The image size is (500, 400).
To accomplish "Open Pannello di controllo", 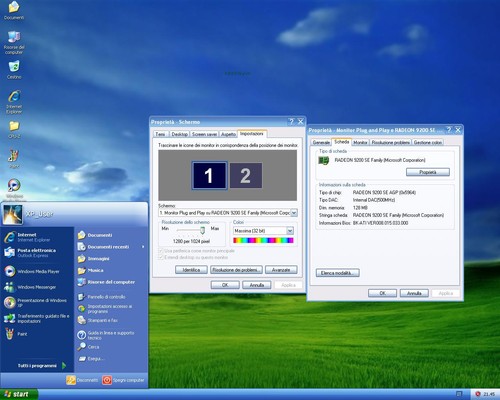I will 106,297.
